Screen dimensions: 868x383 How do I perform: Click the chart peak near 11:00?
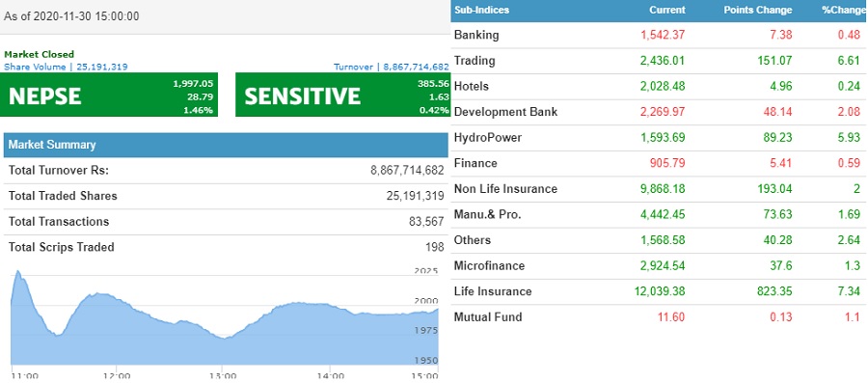pos(17,272)
